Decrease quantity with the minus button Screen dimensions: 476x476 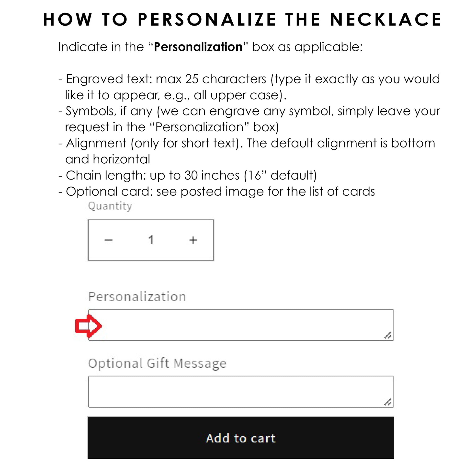click(x=109, y=240)
